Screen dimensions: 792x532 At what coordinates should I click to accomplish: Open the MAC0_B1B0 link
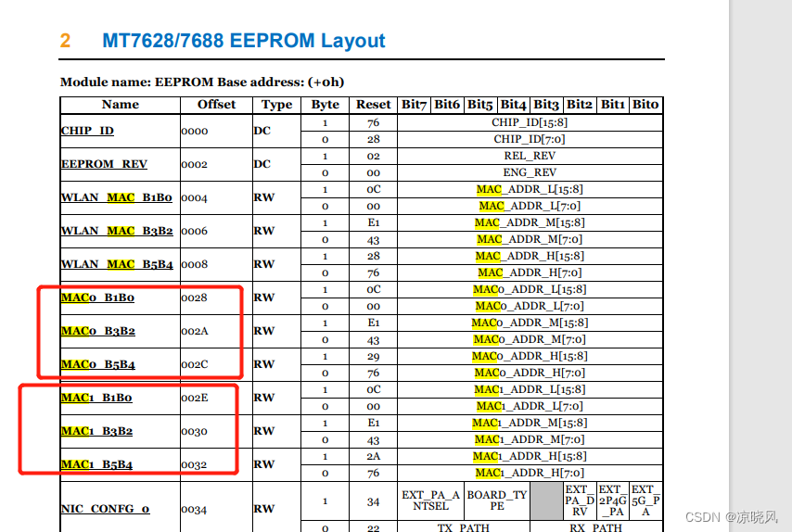97,298
